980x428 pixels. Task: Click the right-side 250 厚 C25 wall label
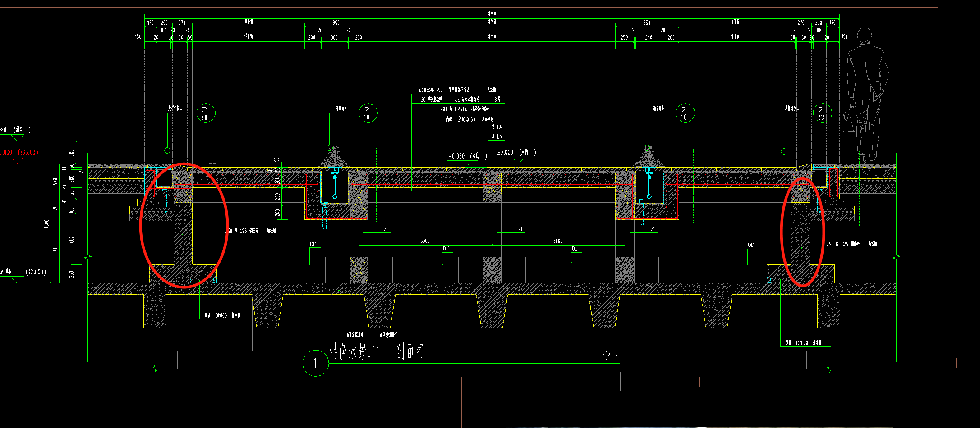click(851, 244)
